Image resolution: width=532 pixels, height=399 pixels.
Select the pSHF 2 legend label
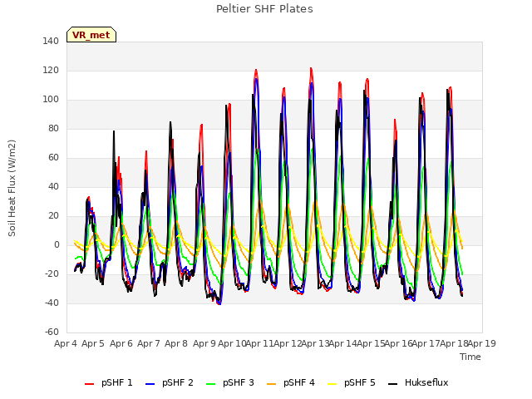[x=177, y=382]
